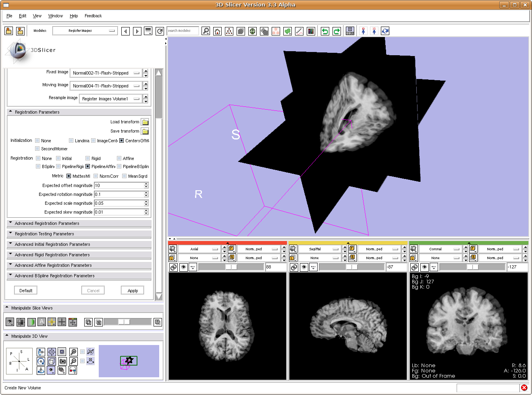Click the red-blue stereo glasses icon
Viewport: 532px width, 395px height.
point(73,370)
